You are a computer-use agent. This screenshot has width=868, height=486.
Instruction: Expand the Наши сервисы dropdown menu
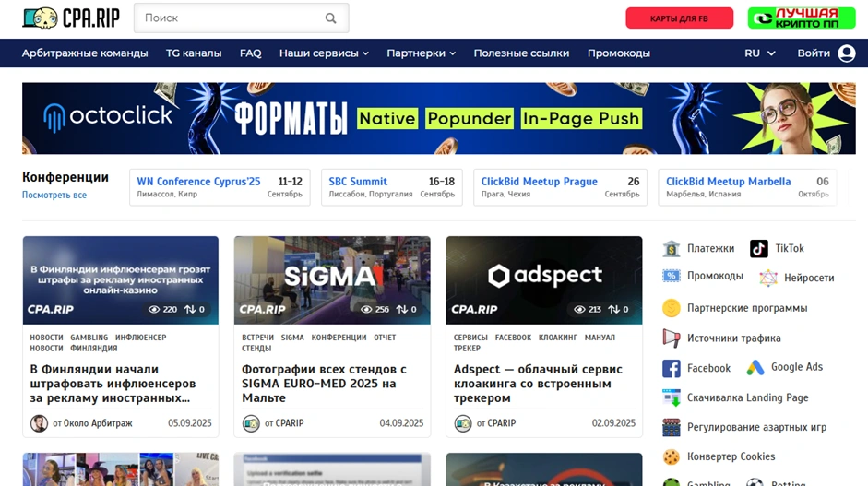coord(324,53)
